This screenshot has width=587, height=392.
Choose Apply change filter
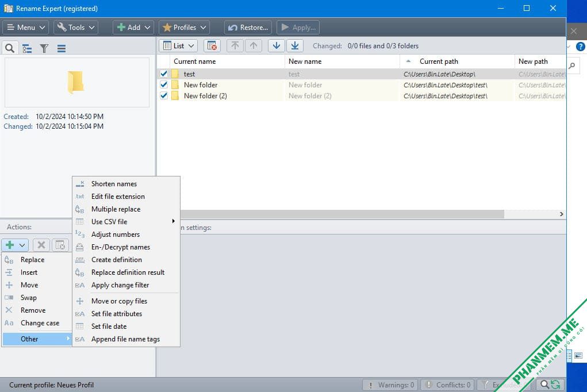126,285
